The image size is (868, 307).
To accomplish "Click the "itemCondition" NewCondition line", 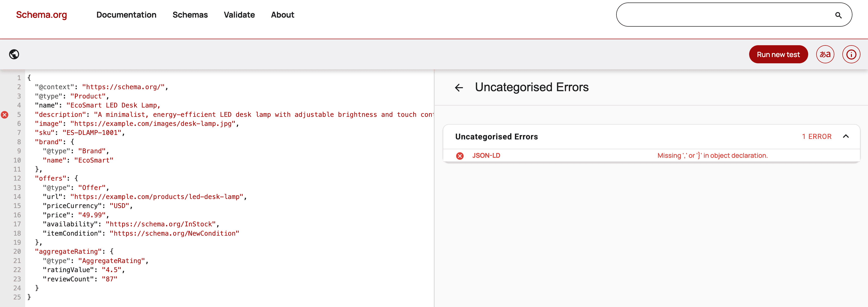I will 141,234.
